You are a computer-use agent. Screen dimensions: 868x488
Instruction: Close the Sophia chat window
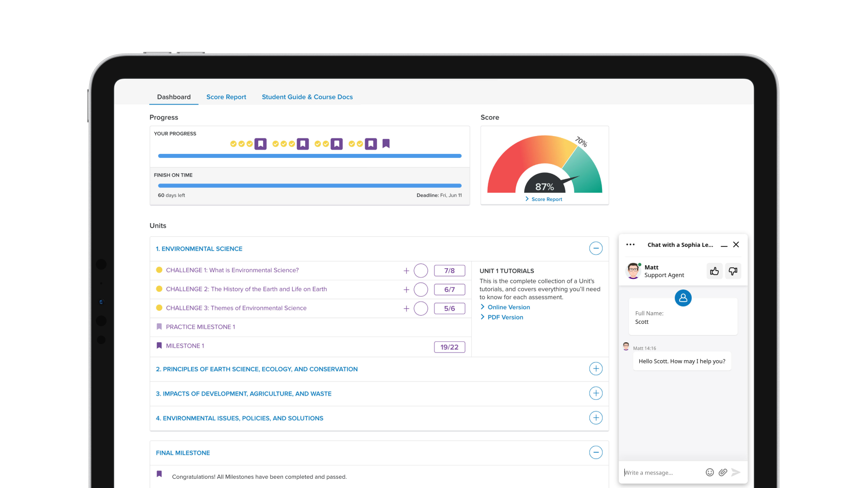pyautogui.click(x=736, y=244)
